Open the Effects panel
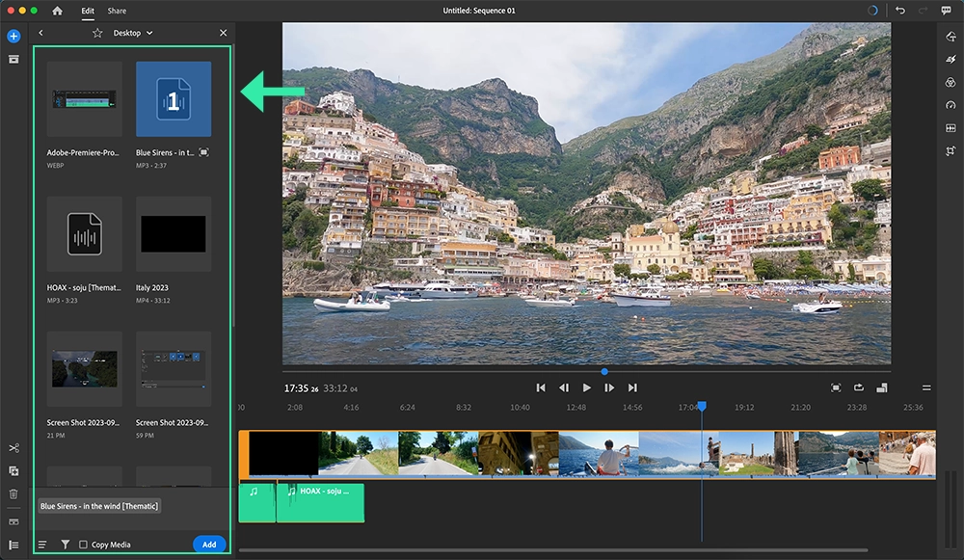964x560 pixels. (x=950, y=58)
